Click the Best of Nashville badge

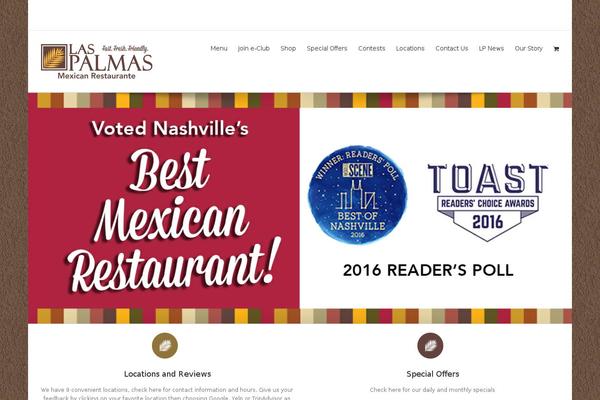point(358,194)
